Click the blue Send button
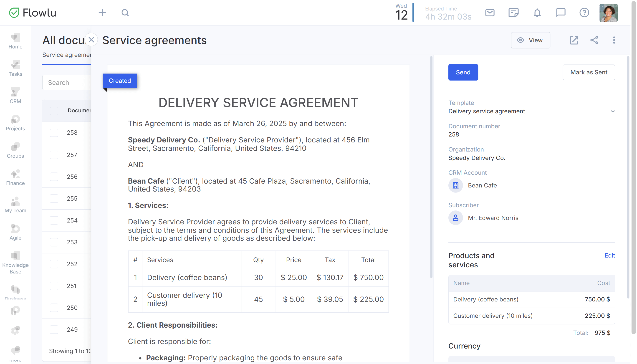The height and width of the screenshot is (364, 637). coord(463,72)
